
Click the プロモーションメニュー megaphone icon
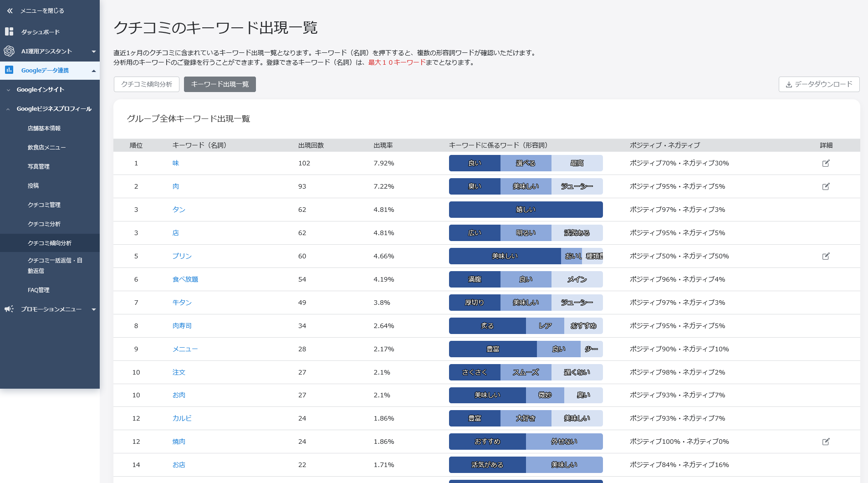9,309
